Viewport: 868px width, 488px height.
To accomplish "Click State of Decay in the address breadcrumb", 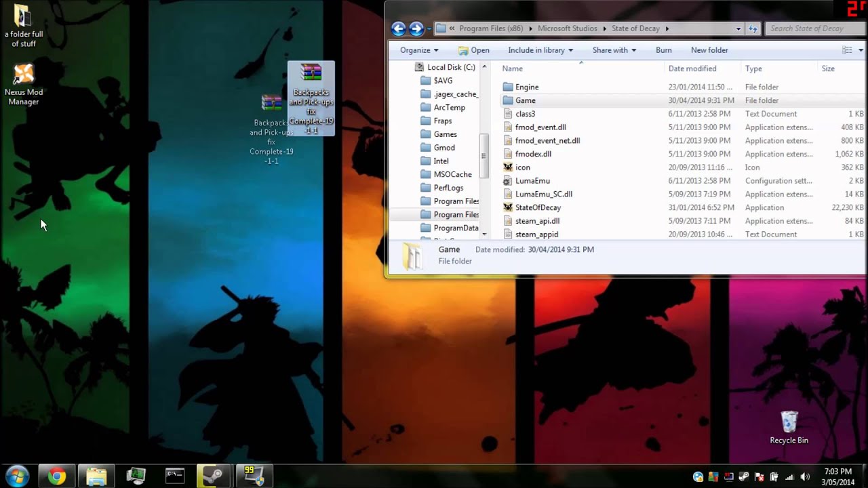I will [635, 28].
